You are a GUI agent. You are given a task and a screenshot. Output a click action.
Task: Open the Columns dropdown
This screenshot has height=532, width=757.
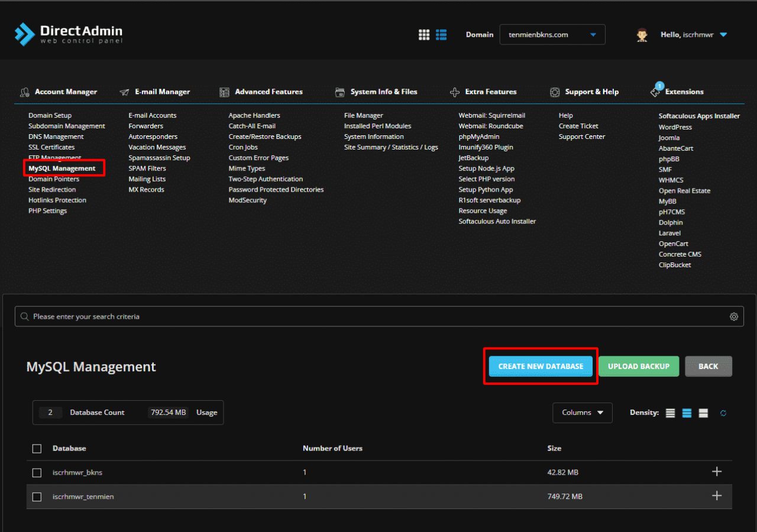pyautogui.click(x=582, y=413)
